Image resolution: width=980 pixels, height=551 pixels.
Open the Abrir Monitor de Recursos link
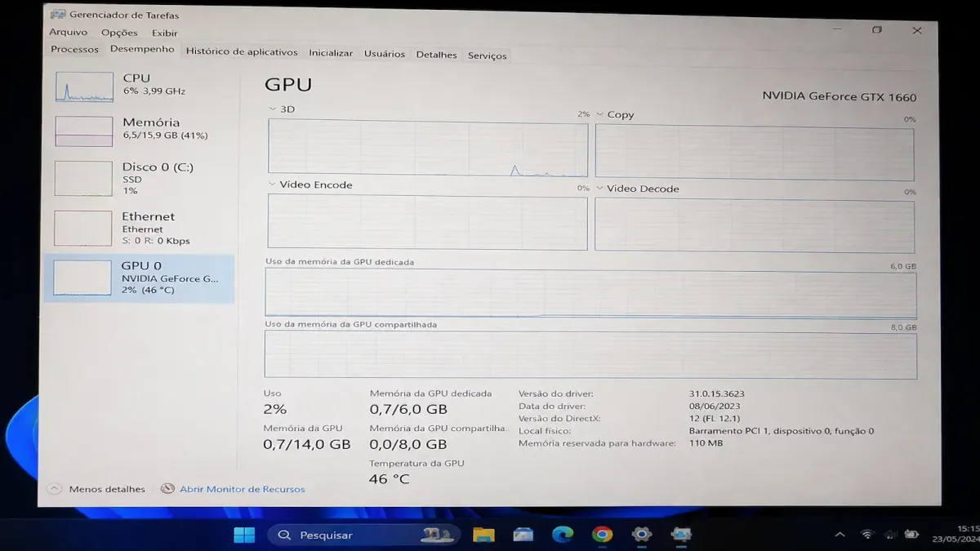[243, 489]
